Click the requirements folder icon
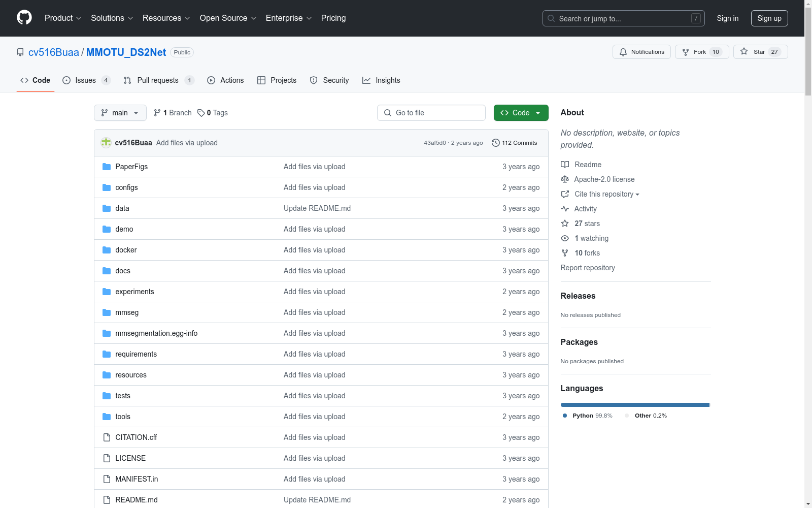The height and width of the screenshot is (508, 812). 107,354
